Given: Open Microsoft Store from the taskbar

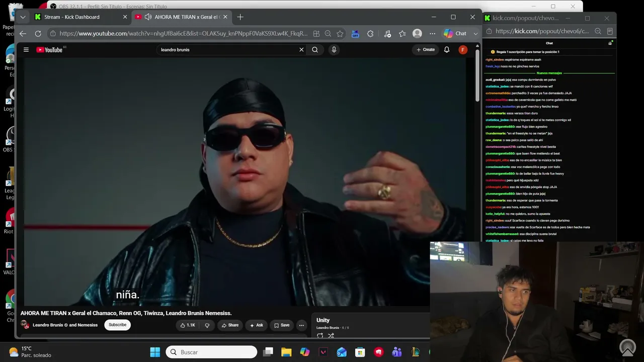Looking at the screenshot, I should coord(360,352).
